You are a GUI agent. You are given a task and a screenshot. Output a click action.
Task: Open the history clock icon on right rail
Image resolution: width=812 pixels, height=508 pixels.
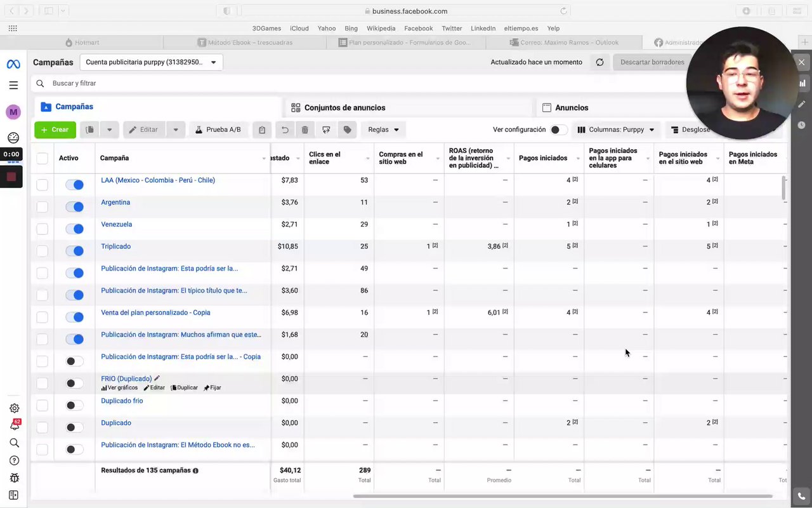tap(802, 125)
